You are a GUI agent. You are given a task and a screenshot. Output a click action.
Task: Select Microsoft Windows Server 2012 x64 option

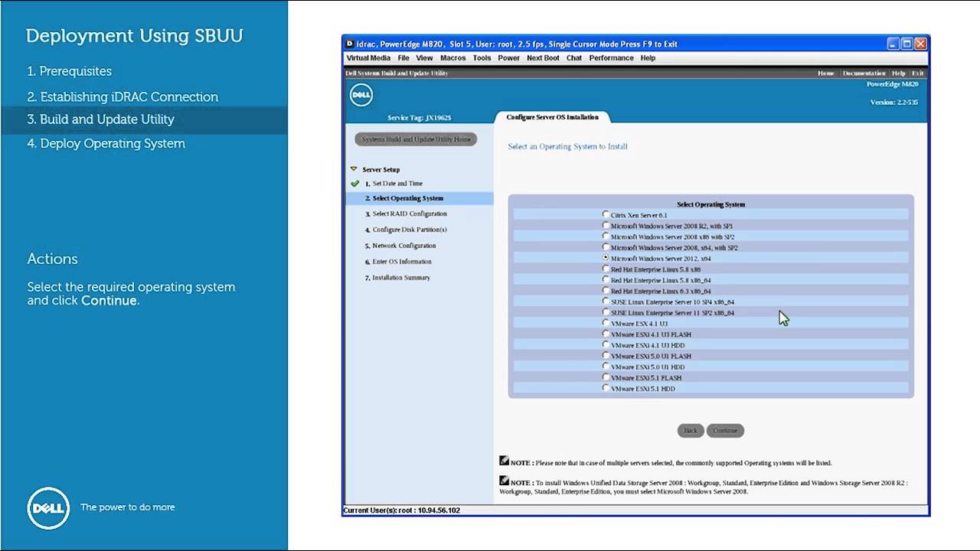606,259
